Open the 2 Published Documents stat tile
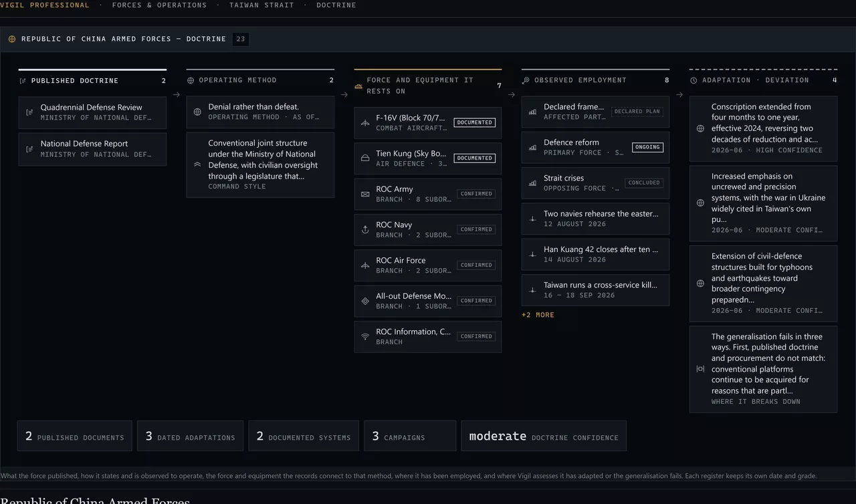The height and width of the screenshot is (504, 856). click(75, 436)
